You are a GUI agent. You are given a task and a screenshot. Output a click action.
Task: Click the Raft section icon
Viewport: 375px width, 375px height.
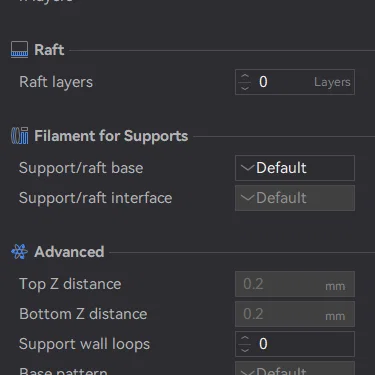[x=19, y=50]
